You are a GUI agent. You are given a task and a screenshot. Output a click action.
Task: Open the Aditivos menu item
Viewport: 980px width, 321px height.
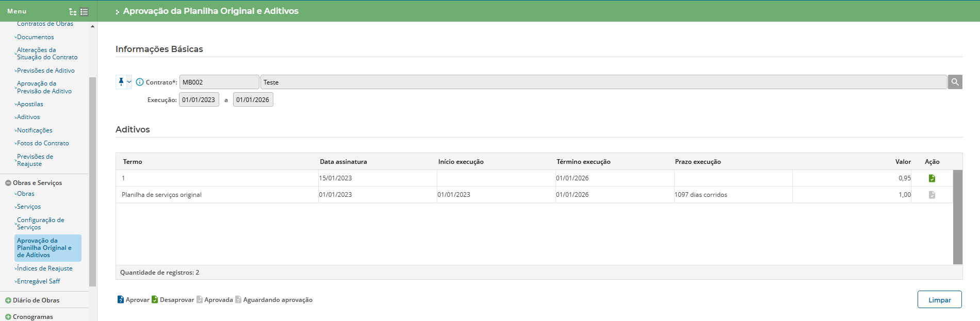coord(28,117)
